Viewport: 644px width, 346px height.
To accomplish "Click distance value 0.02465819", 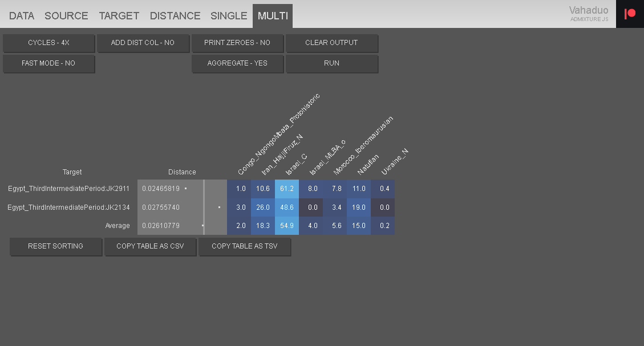I will click(x=161, y=189).
